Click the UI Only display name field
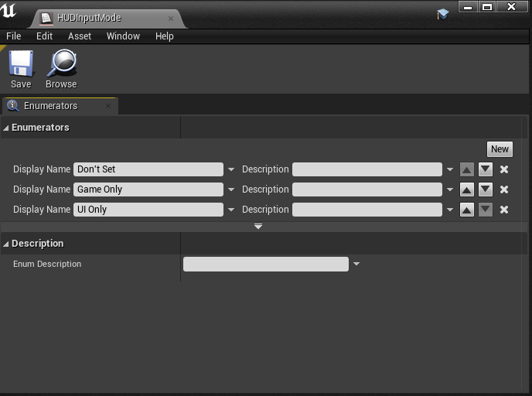 pos(148,210)
